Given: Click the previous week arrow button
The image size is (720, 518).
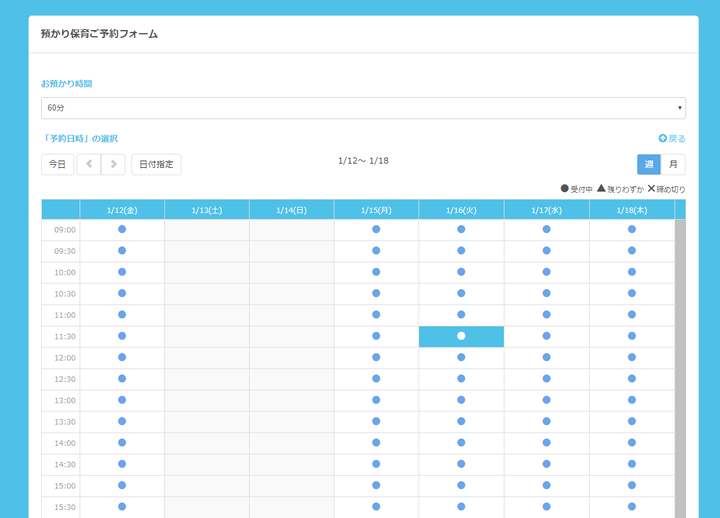Looking at the screenshot, I should pos(89,164).
